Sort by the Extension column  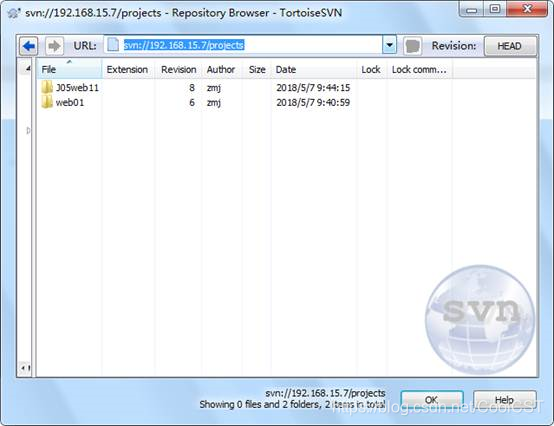click(128, 69)
